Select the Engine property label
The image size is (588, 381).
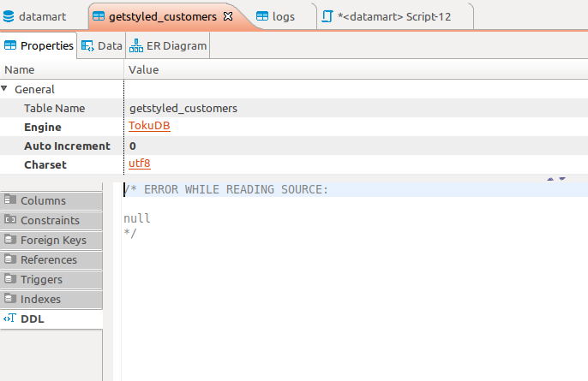[x=43, y=127]
